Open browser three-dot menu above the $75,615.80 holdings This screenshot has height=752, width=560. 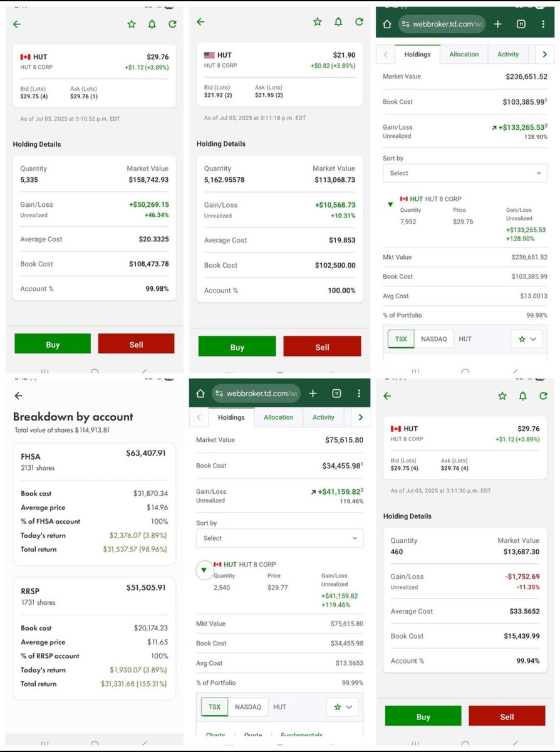click(x=359, y=394)
